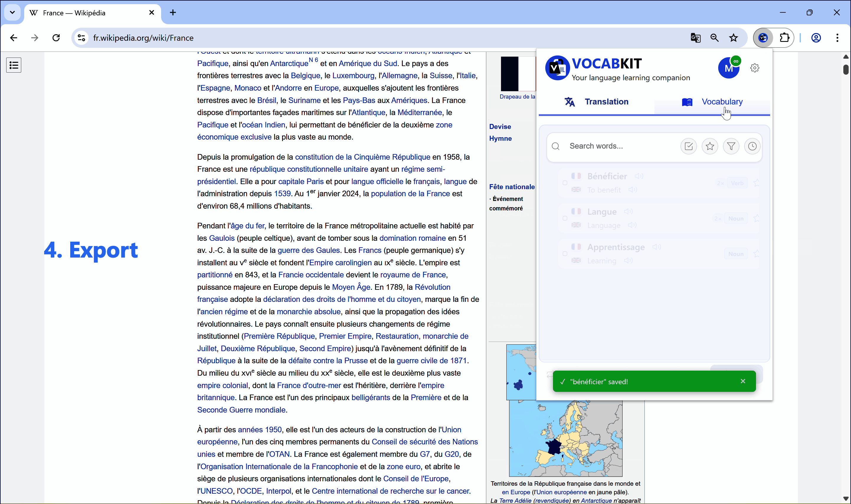This screenshot has height=504, width=851.
Task: Open the French flag thumbnail
Action: (518, 74)
